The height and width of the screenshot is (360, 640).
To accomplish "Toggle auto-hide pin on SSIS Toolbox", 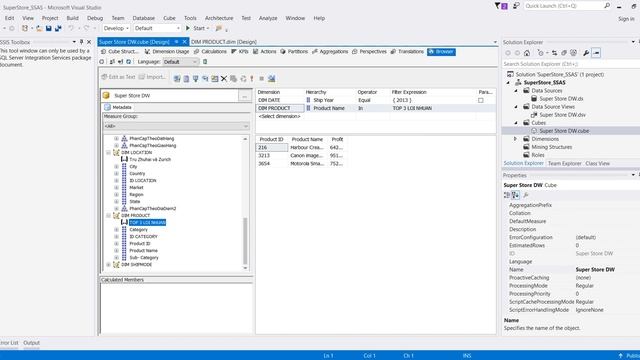I will (x=81, y=42).
